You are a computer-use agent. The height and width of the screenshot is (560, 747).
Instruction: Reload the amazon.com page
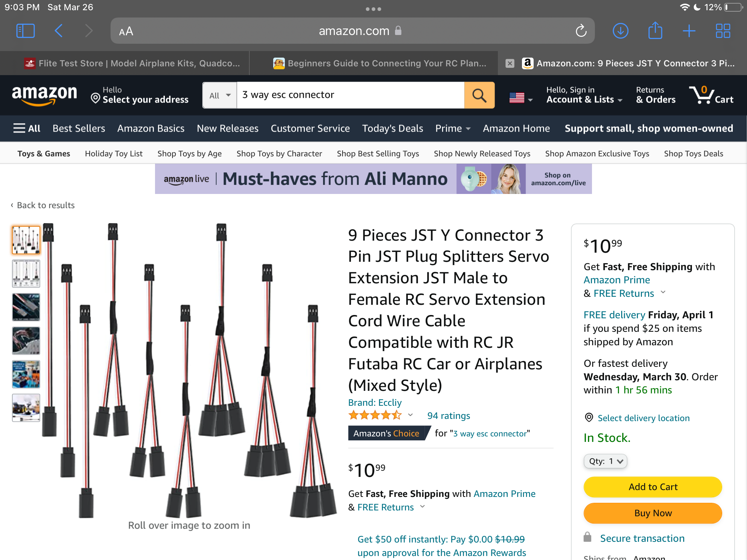coord(581,31)
